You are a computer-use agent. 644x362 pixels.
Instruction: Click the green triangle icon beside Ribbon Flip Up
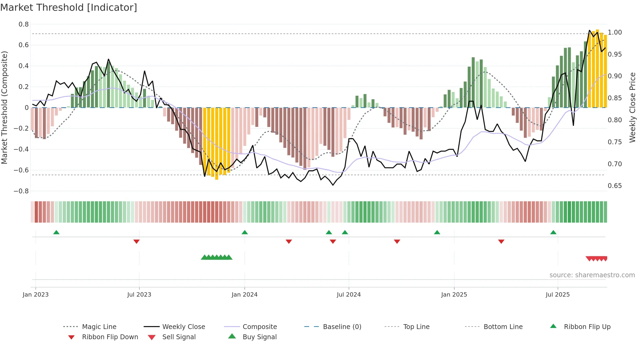pos(553,326)
